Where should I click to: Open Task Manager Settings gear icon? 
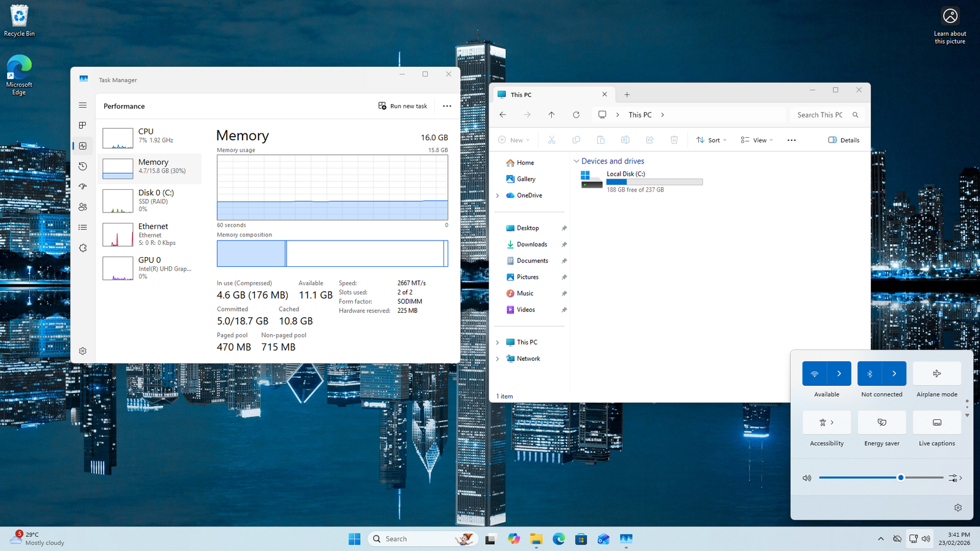click(83, 351)
